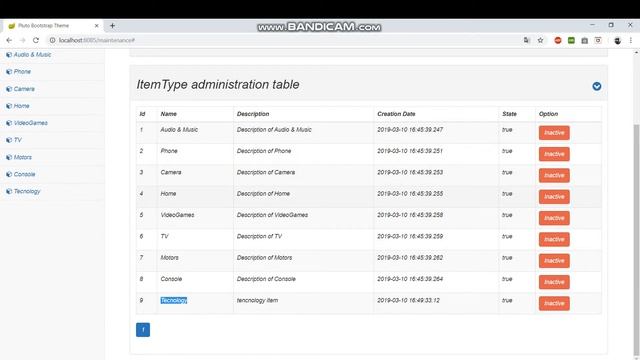Click the translate page icon

point(527,40)
